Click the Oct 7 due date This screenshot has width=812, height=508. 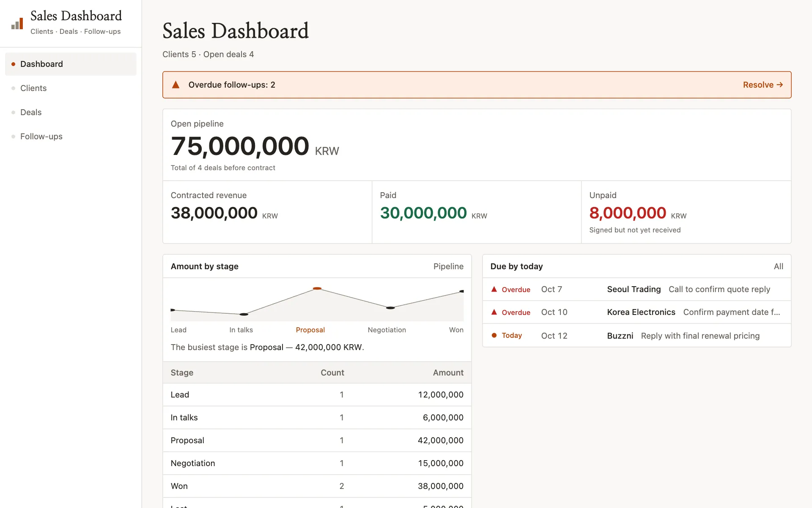551,289
